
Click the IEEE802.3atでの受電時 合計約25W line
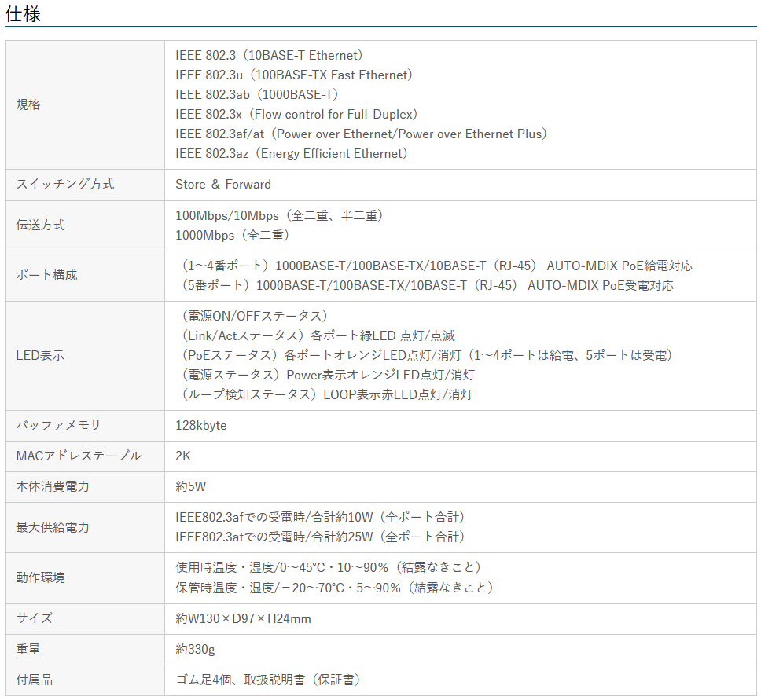[321, 537]
